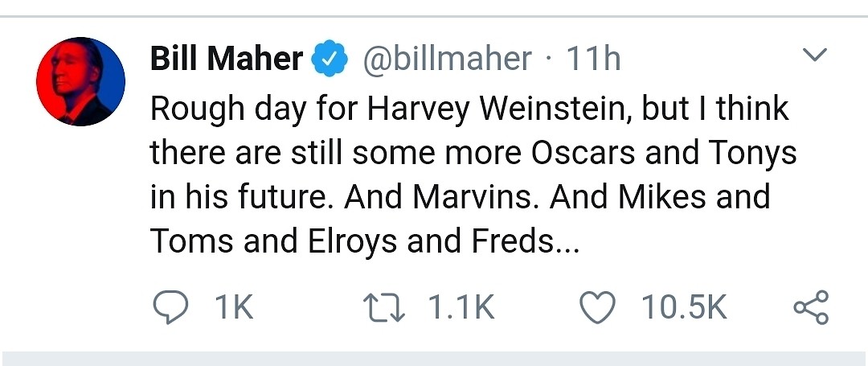Click the 11h tweet timestamp

click(x=593, y=59)
